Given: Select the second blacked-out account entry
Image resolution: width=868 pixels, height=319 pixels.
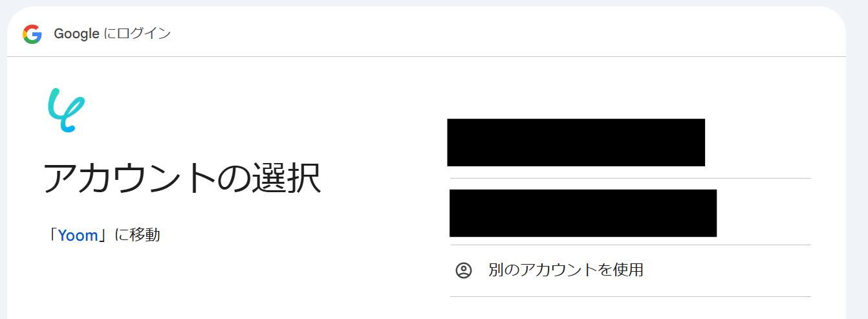Looking at the screenshot, I should pos(583,213).
